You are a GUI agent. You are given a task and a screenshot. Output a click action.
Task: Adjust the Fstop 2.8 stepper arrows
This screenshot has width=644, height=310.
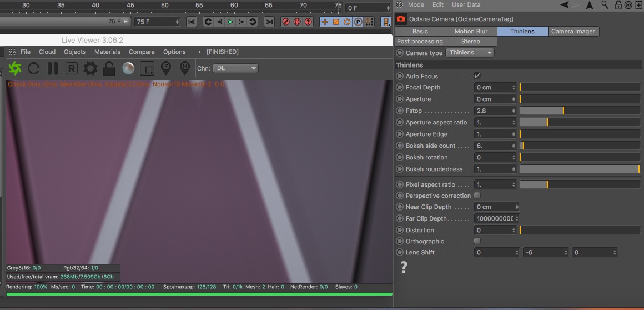514,111
